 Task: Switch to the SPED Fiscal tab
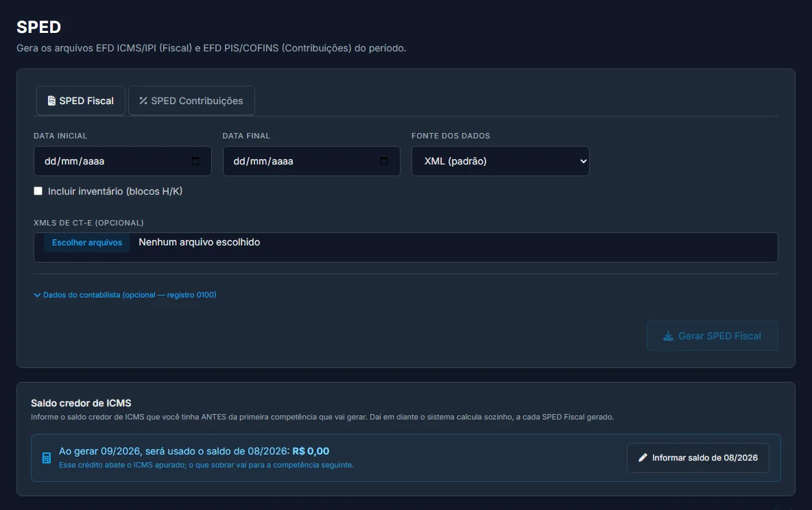[81, 101]
